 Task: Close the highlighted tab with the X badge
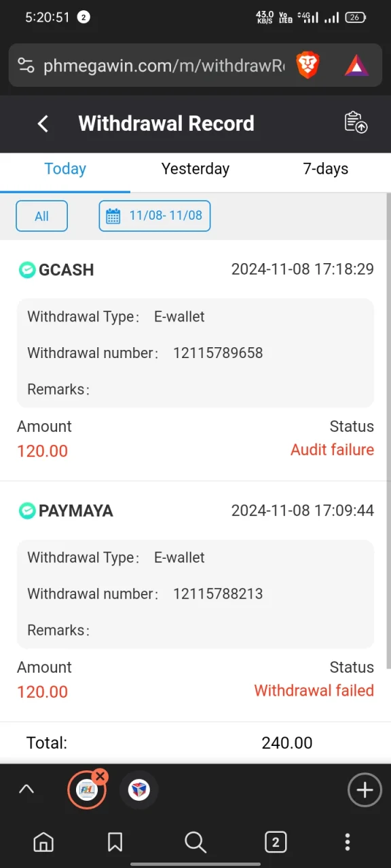click(x=100, y=776)
